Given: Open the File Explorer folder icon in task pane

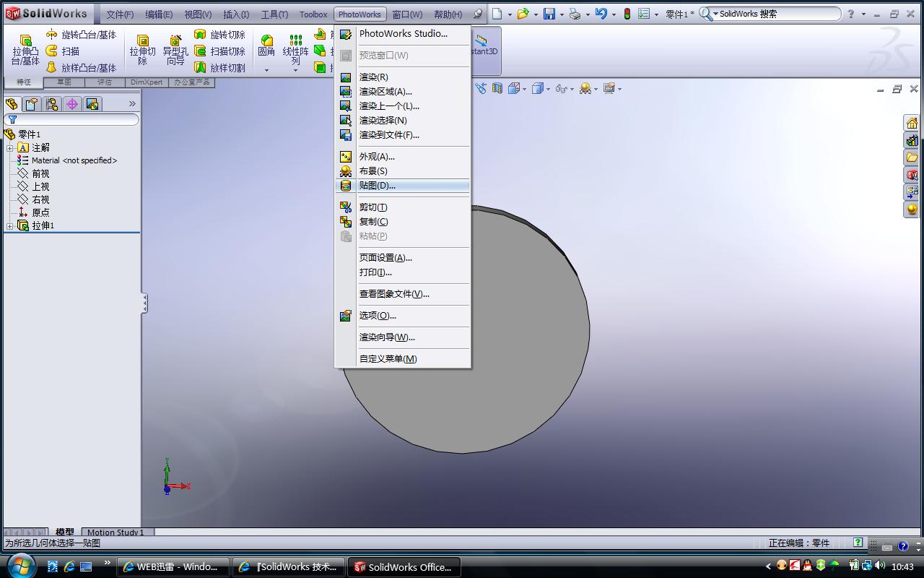Looking at the screenshot, I should [912, 158].
